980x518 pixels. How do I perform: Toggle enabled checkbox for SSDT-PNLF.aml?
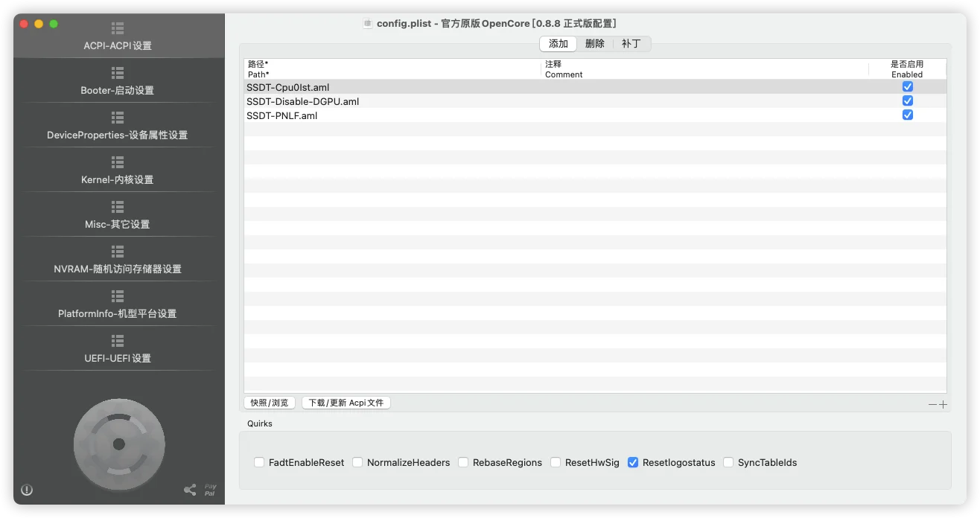click(x=907, y=115)
